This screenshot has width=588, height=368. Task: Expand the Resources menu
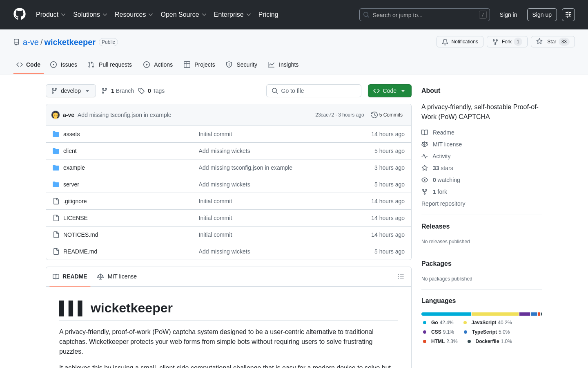(x=134, y=15)
